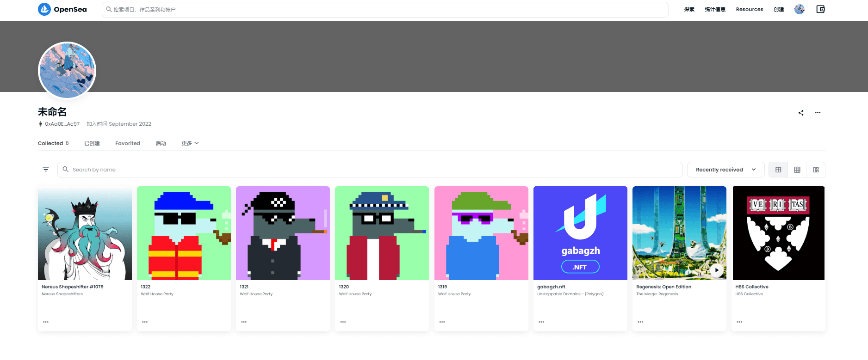Click the Search by name field
The width and height of the screenshot is (868, 360).
370,170
